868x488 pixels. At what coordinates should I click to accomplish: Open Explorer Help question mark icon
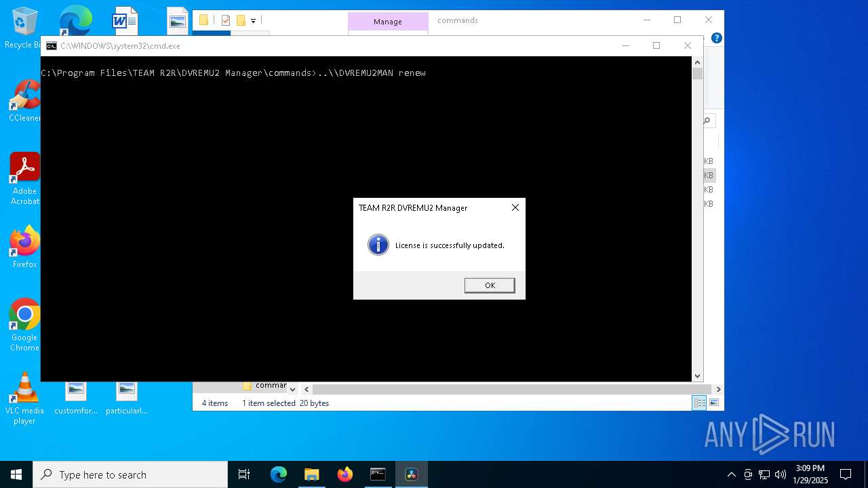pos(716,38)
